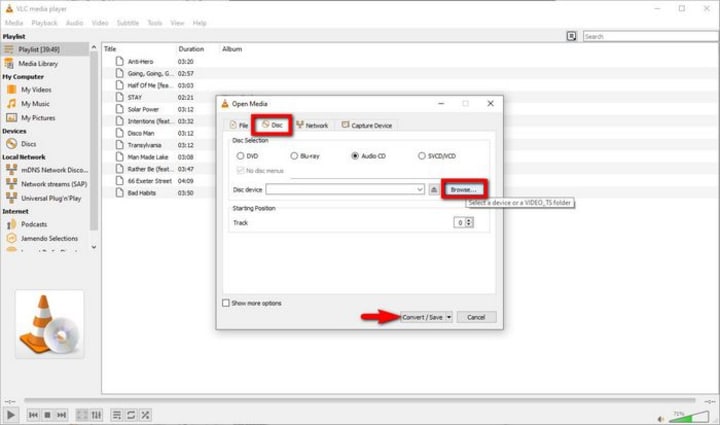Viewport: 720px width, 425px height.
Task: Open the Subtitle menu
Action: [x=128, y=22]
